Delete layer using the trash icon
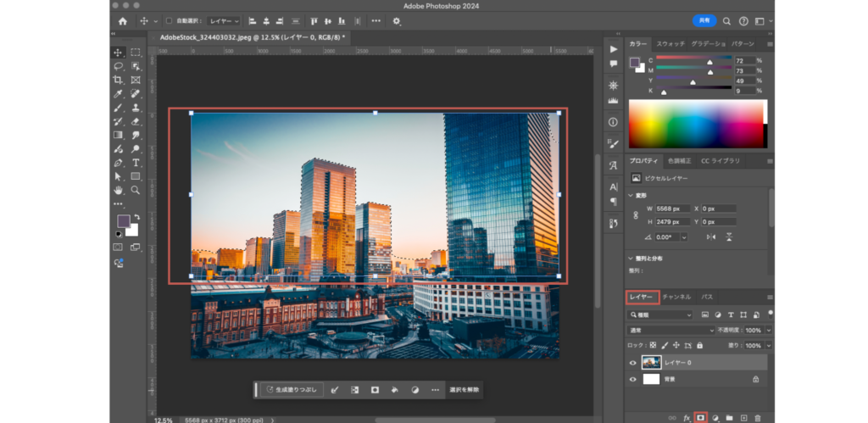The height and width of the screenshot is (423, 868). point(758,417)
